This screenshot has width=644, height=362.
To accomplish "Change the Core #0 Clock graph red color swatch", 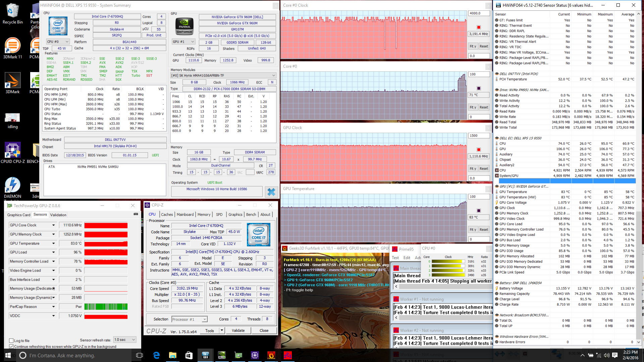I will (479, 27).
